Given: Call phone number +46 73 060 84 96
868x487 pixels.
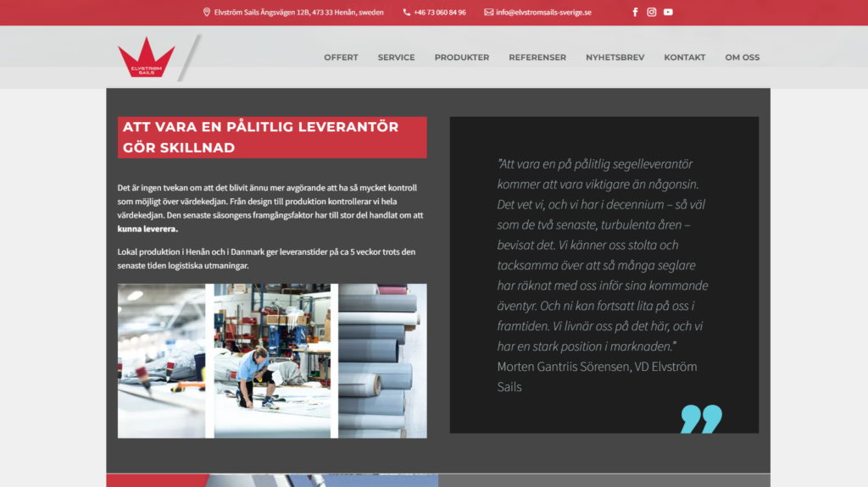Looking at the screenshot, I should pos(439,12).
